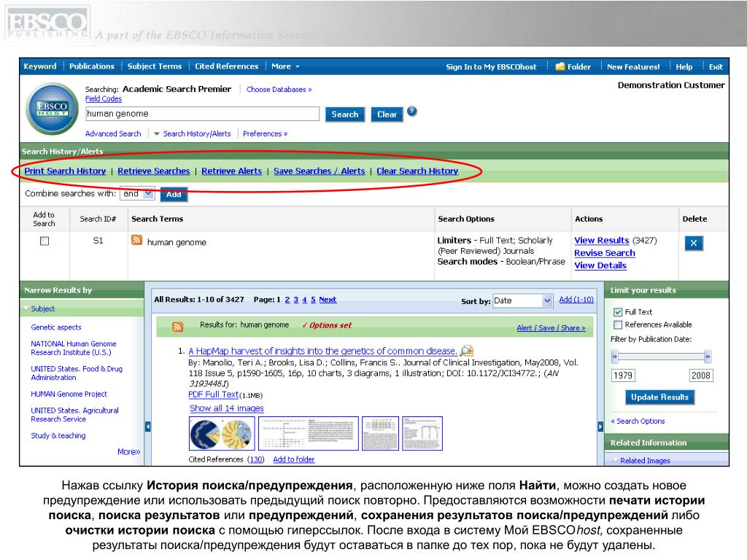Viewport: 747px width, 560px height.
Task: Collapse left panel using the left arrow handle
Action: coord(147,427)
